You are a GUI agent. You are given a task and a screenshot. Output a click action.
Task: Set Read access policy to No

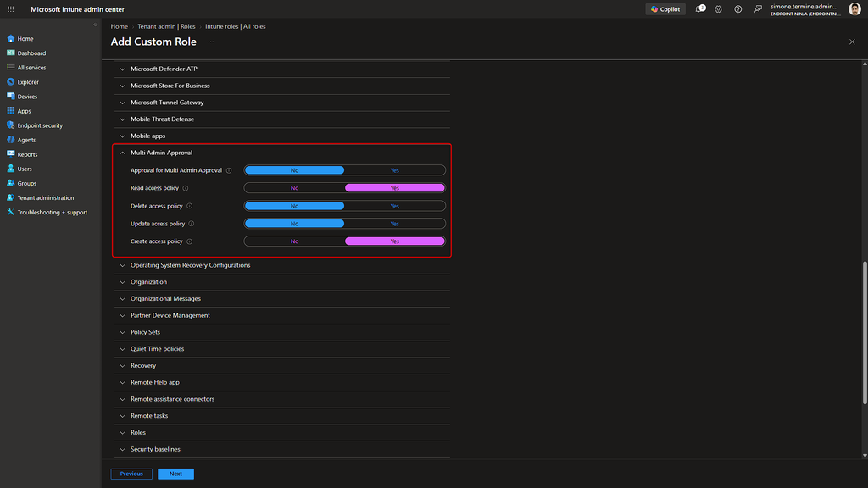coord(294,188)
